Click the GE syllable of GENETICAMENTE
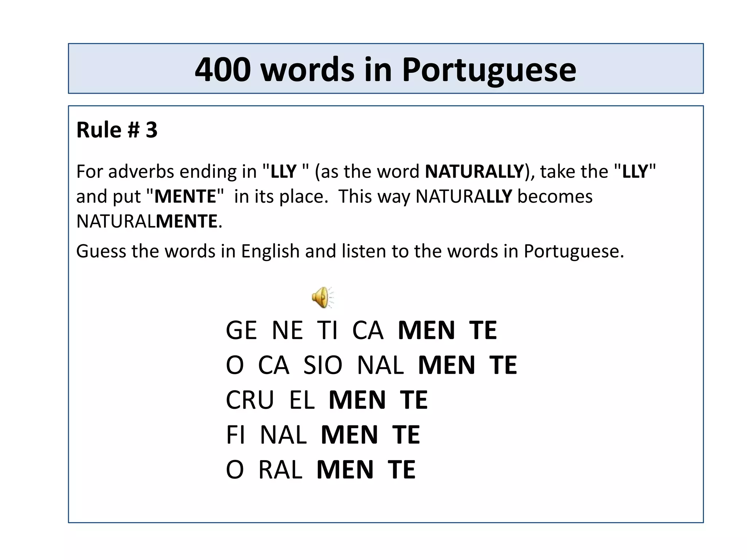 [241, 331]
